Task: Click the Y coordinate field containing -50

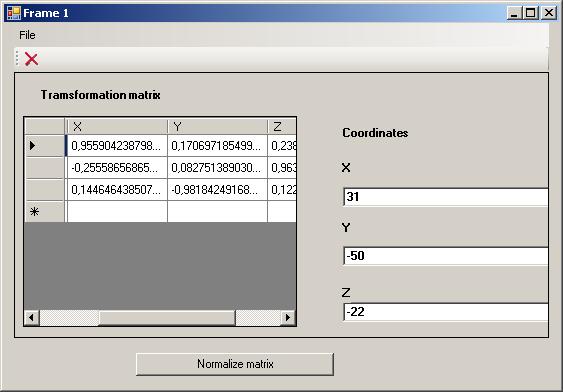Action: 446,256
